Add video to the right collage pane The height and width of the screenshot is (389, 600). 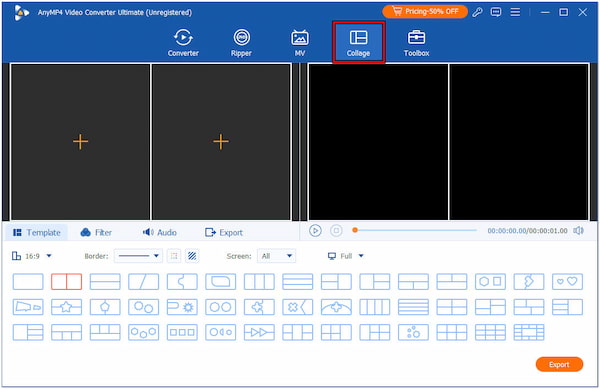coord(221,142)
